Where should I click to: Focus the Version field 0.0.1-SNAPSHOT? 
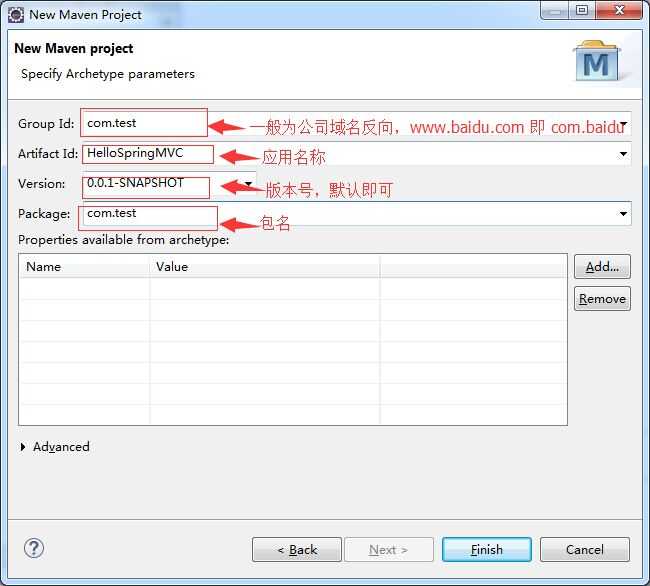coord(169,184)
